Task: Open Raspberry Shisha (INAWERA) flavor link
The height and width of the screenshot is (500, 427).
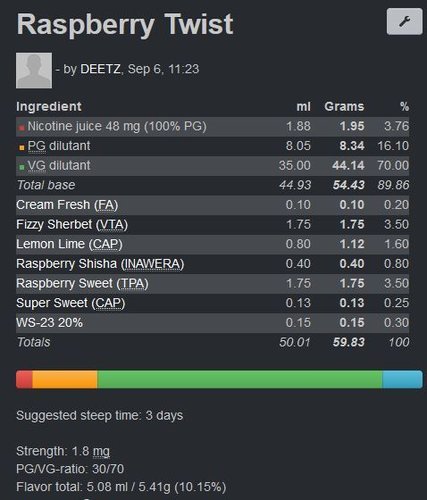Action: pyautogui.click(x=100, y=264)
